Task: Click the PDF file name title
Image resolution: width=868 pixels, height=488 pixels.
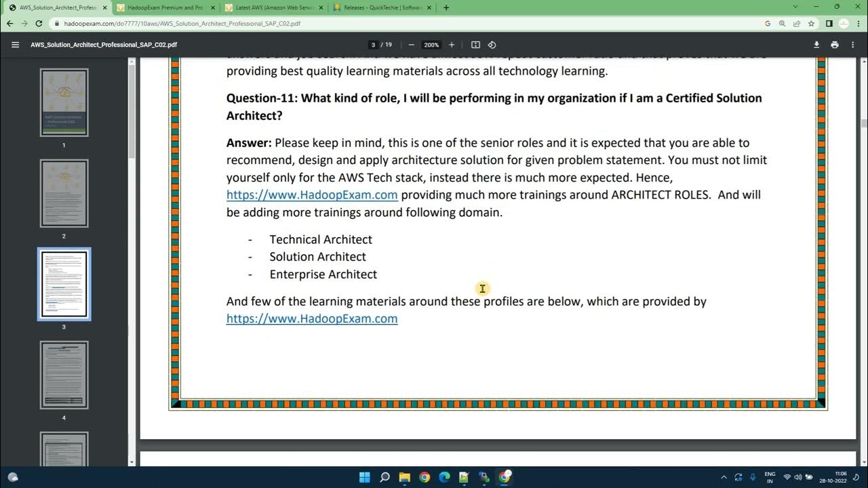Action: click(x=104, y=45)
